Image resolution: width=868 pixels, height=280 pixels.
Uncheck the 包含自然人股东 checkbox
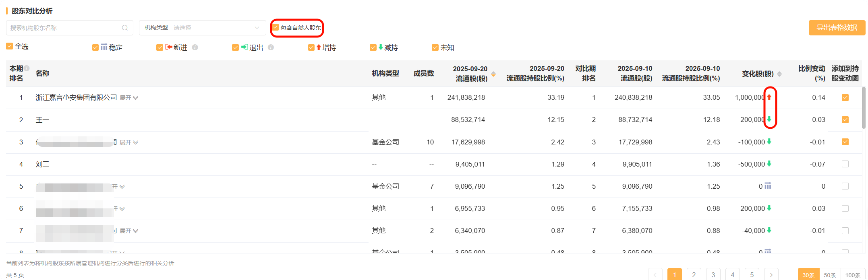pyautogui.click(x=276, y=27)
